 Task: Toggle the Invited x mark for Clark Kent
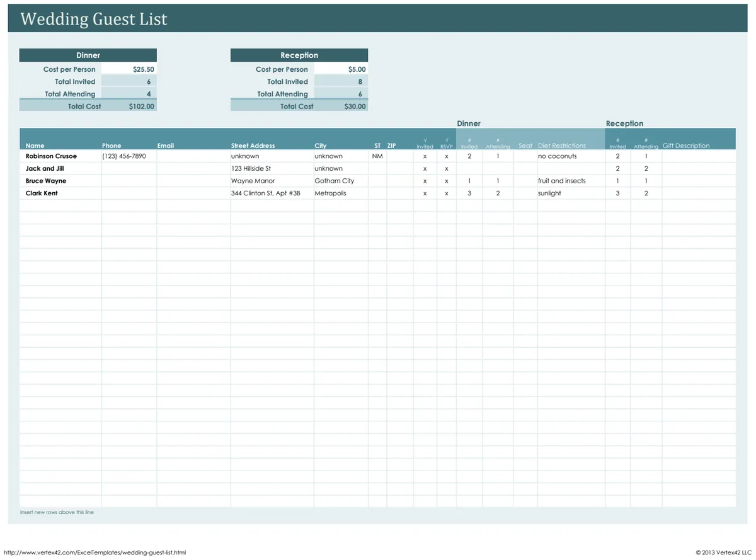[425, 193]
